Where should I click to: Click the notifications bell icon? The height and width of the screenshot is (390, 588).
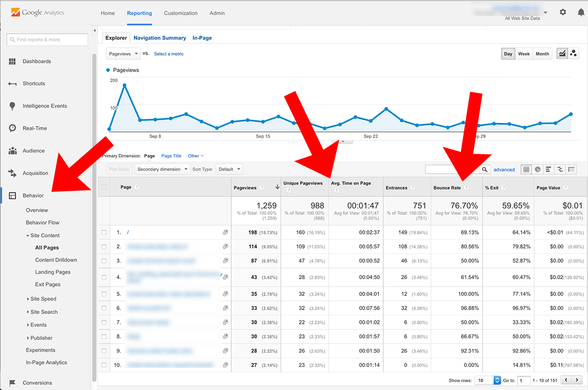pos(581,12)
